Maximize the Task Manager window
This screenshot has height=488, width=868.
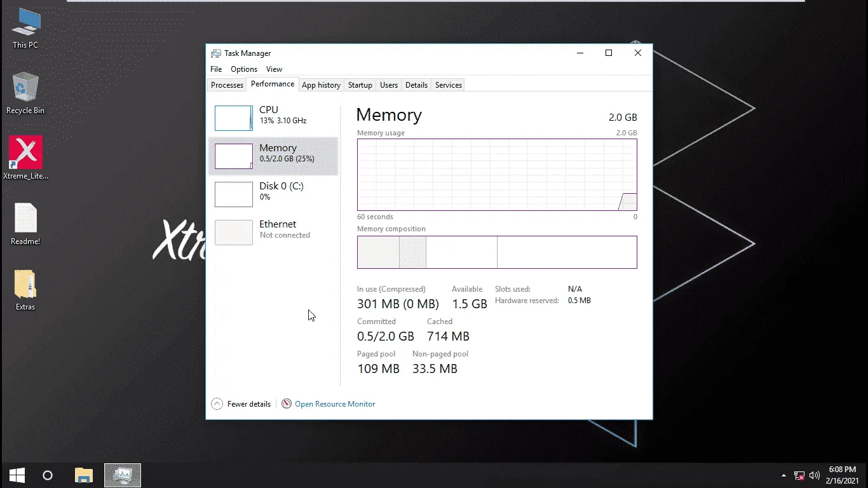pyautogui.click(x=609, y=53)
